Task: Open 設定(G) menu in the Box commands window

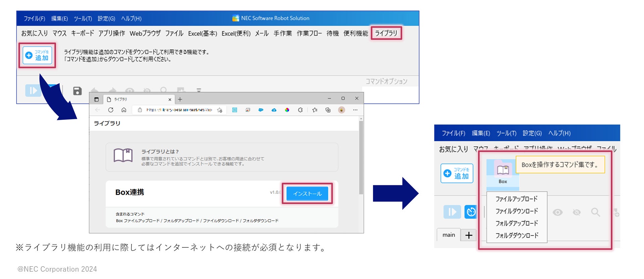Action: click(x=532, y=133)
